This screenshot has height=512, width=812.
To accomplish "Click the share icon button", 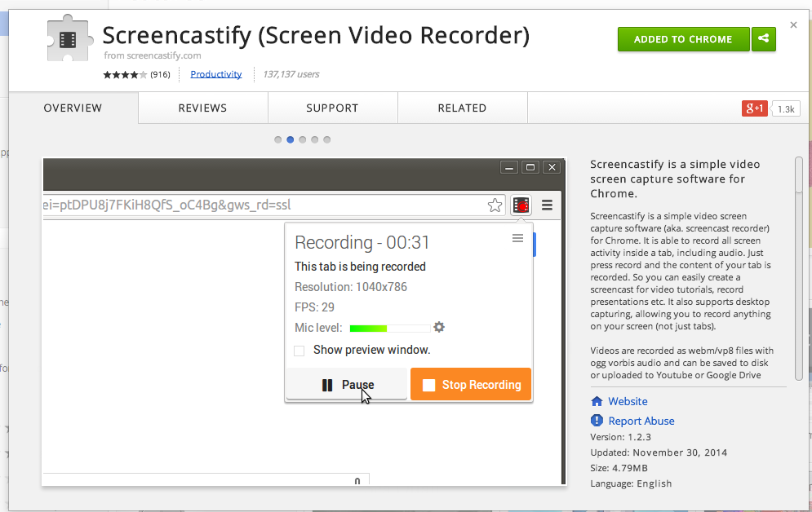I will pyautogui.click(x=763, y=39).
